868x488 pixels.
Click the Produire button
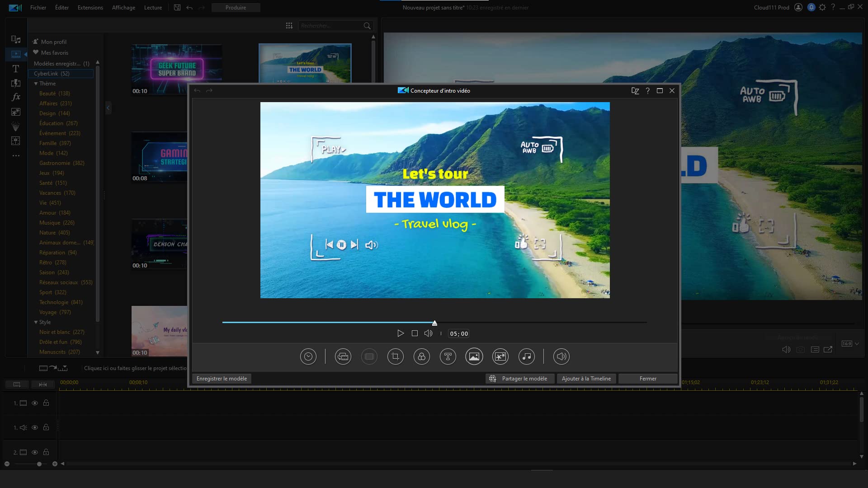[236, 8]
